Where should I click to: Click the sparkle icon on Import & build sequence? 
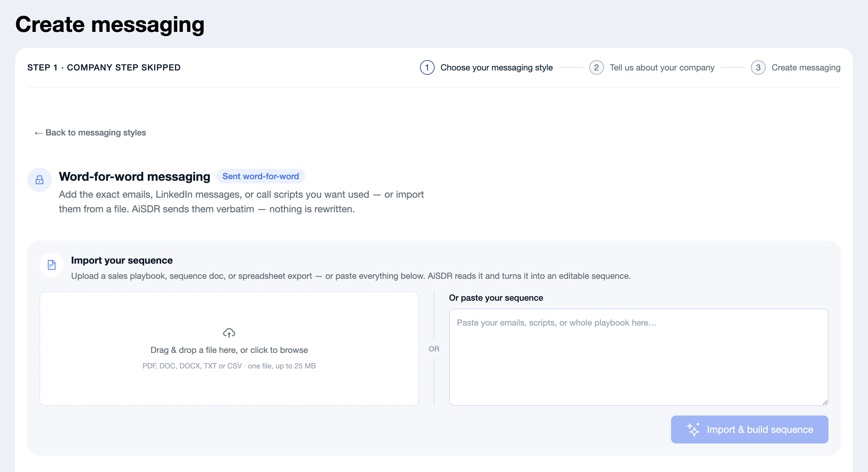(694, 429)
